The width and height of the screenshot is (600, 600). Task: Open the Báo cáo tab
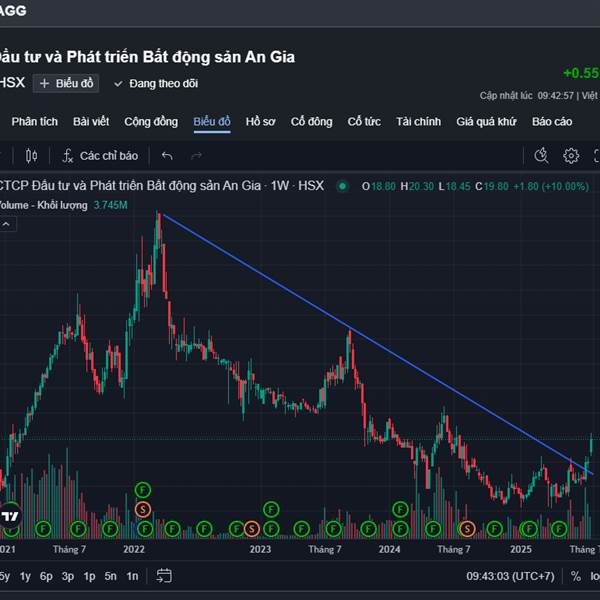pos(552,122)
